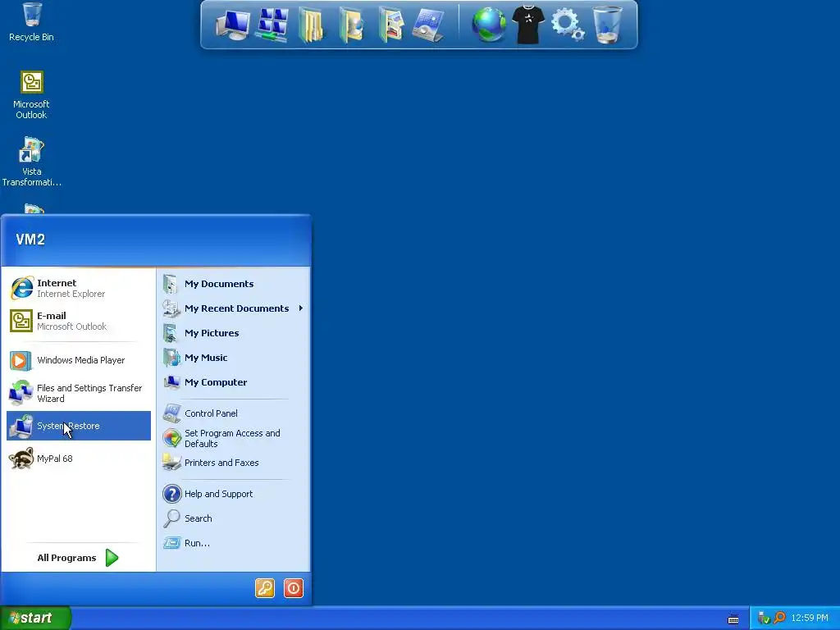840x630 pixels.
Task: Open Search from the Start menu
Action: pos(234,518)
